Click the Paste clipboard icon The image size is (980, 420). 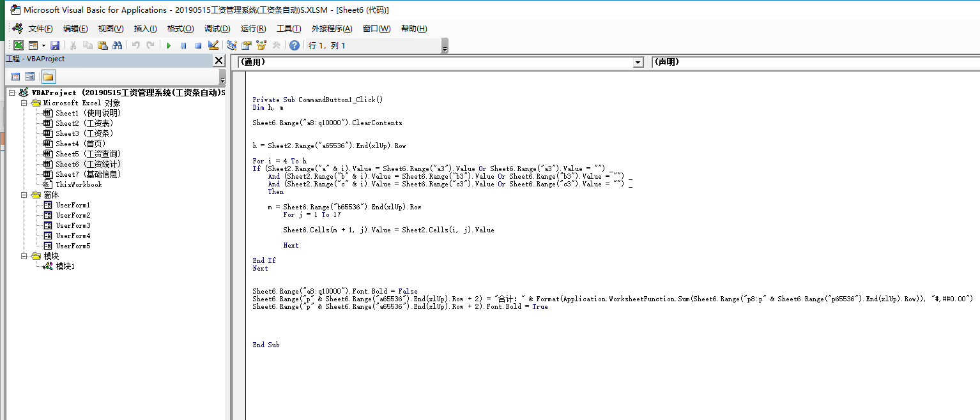click(x=102, y=45)
